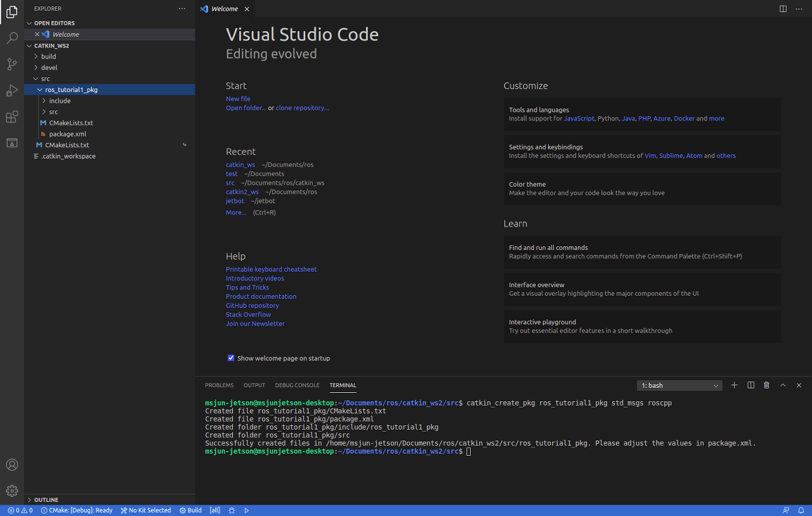Open GitHub repository help link

252,305
